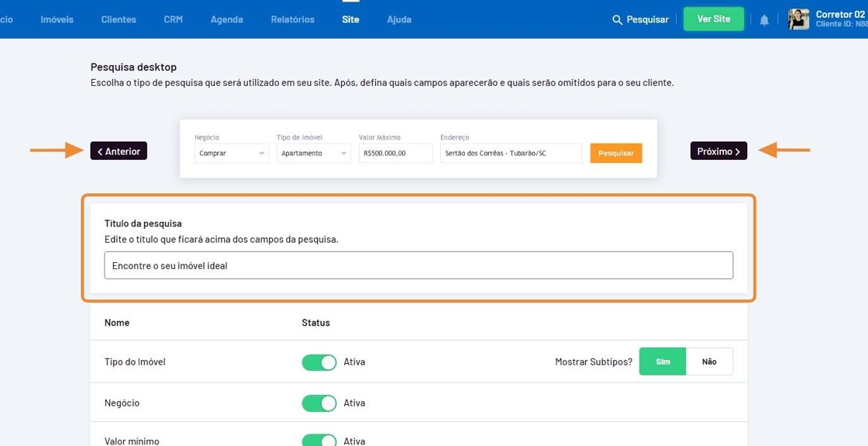Image resolution: width=868 pixels, height=446 pixels.
Task: Select Sim for Mostrar Subtipos
Action: coord(663,362)
